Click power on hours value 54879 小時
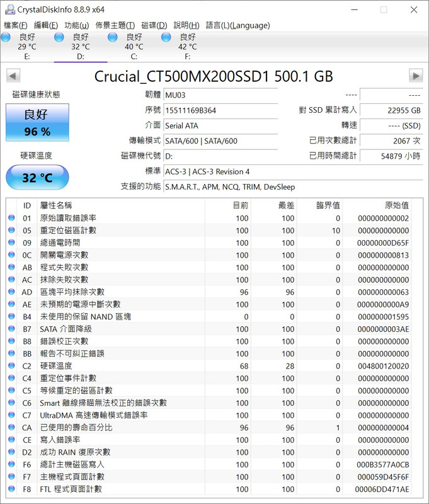The image size is (429, 504). click(x=391, y=156)
